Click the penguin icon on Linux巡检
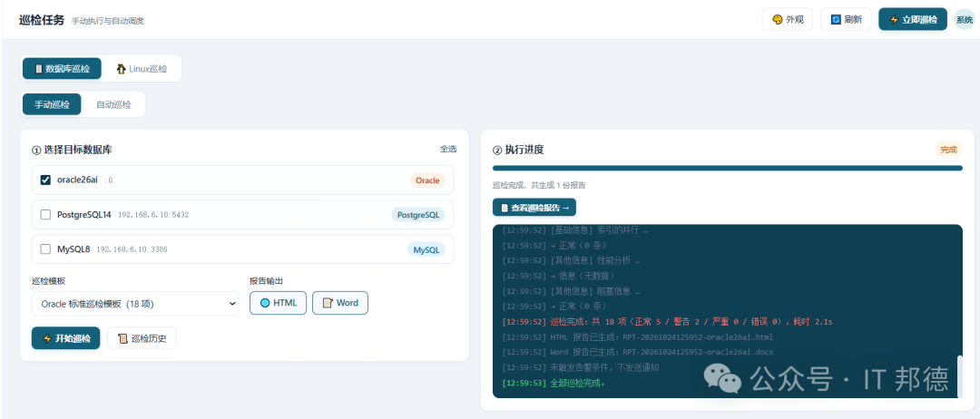 tap(121, 69)
